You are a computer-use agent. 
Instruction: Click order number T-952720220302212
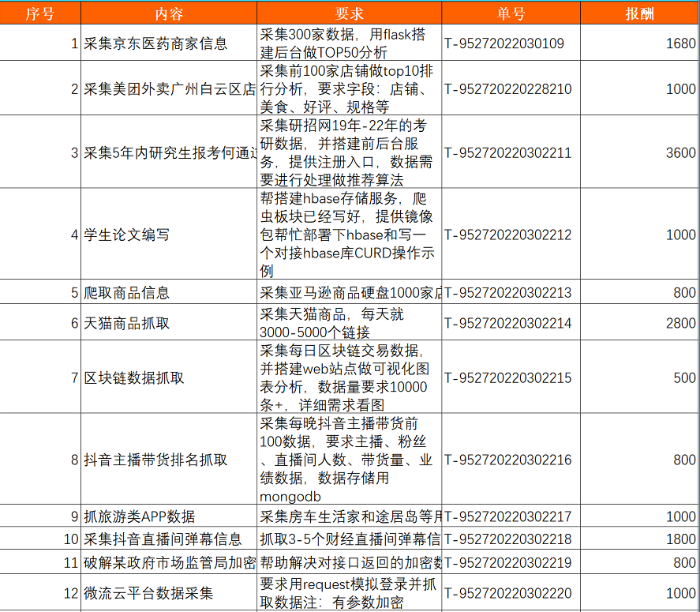coord(511,234)
